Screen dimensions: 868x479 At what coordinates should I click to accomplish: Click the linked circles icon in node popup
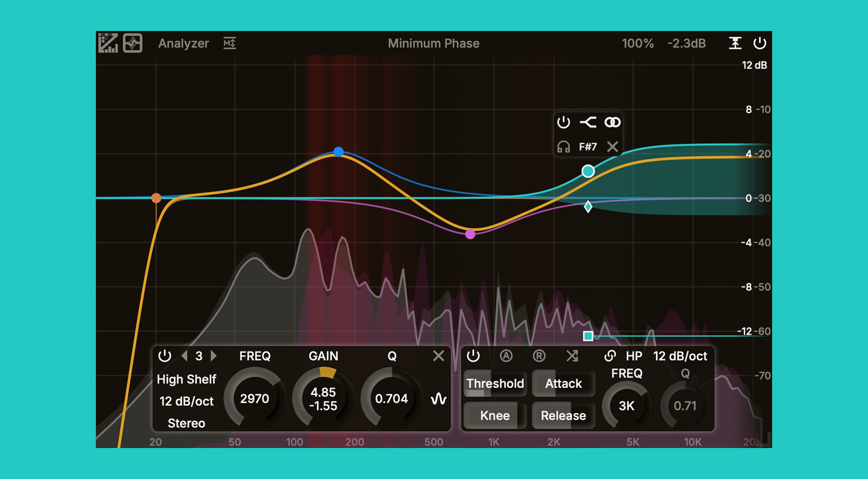(x=612, y=122)
